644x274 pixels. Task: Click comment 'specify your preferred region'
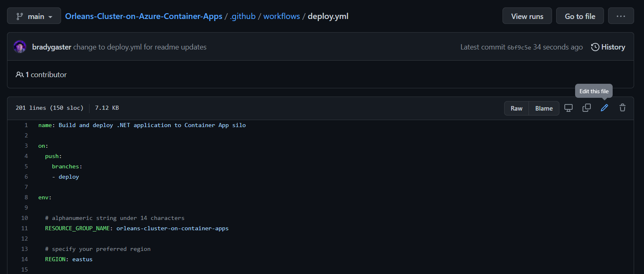(98, 249)
